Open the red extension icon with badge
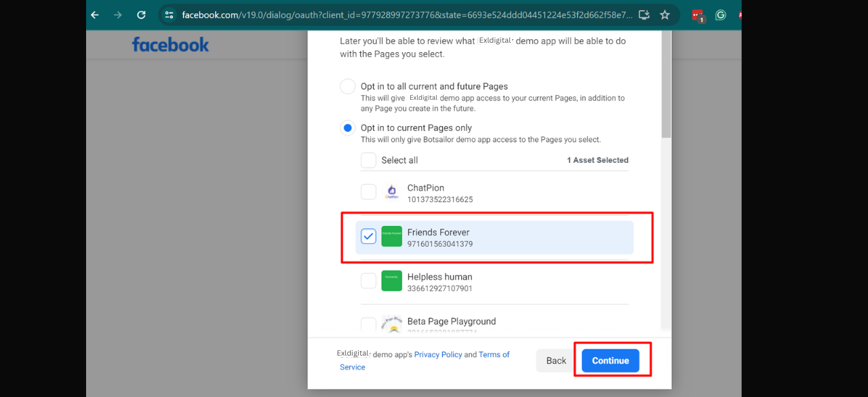The width and height of the screenshot is (868, 397). (698, 15)
